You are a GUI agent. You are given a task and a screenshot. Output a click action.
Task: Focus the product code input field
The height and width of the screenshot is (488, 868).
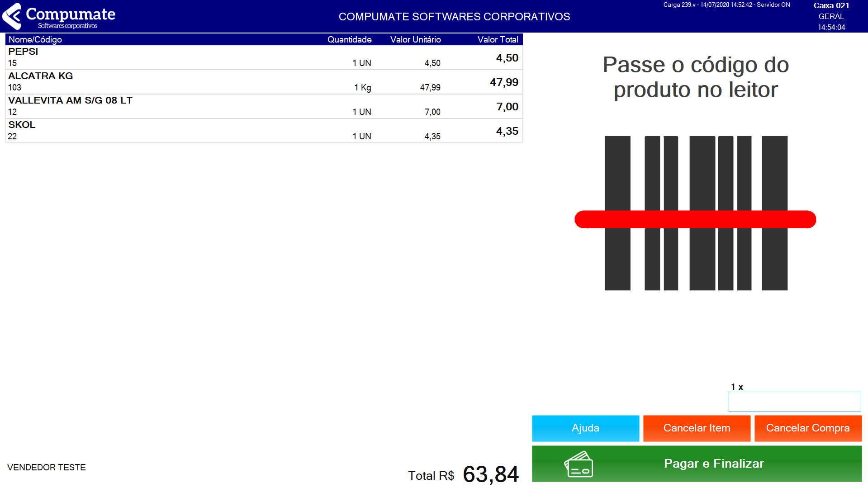click(x=795, y=402)
